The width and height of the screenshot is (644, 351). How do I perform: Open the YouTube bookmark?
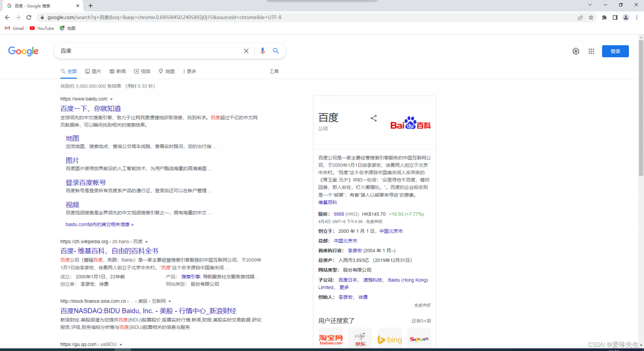pos(42,28)
